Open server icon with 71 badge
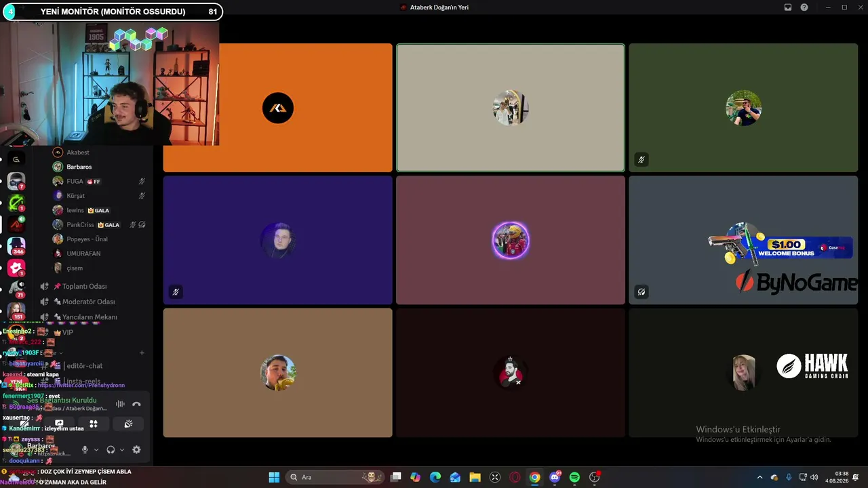The width and height of the screenshot is (868, 488). click(16, 289)
